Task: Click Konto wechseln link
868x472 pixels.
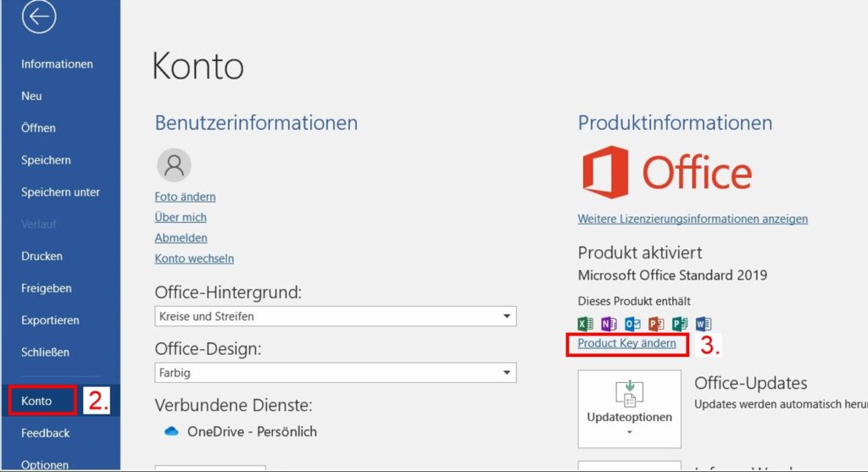Action: [x=194, y=258]
